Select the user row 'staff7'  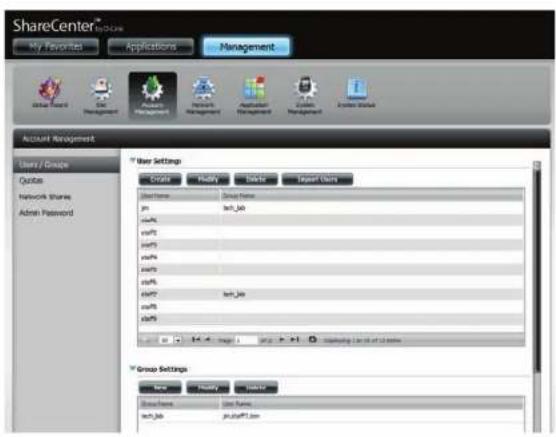[331, 294]
